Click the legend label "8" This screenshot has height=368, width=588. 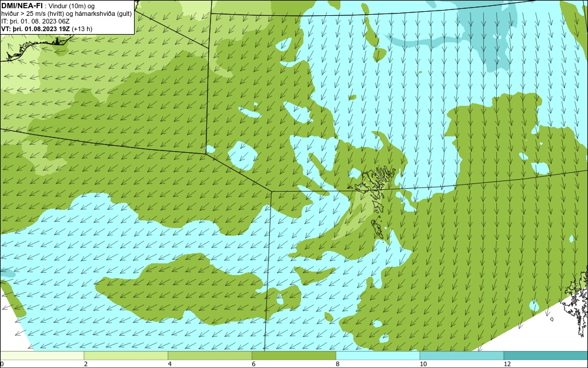338,364
